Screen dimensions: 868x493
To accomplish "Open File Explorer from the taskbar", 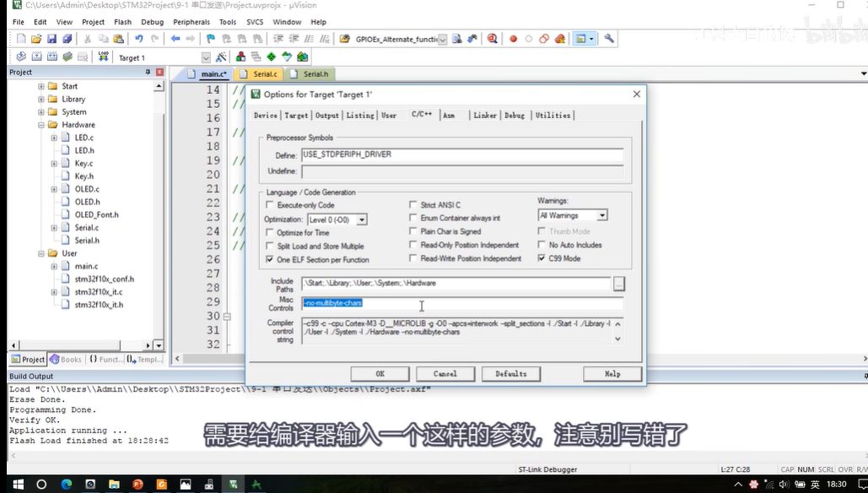I will (114, 485).
